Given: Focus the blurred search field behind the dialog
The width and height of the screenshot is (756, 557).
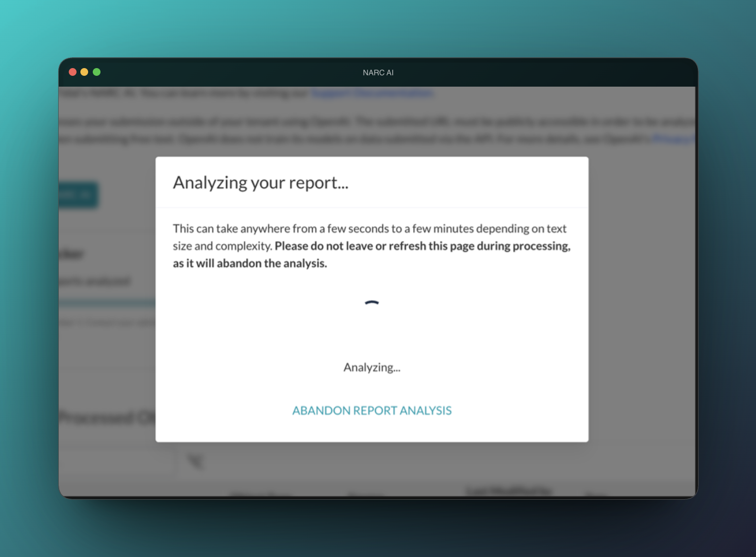Looking at the screenshot, I should [x=116, y=462].
